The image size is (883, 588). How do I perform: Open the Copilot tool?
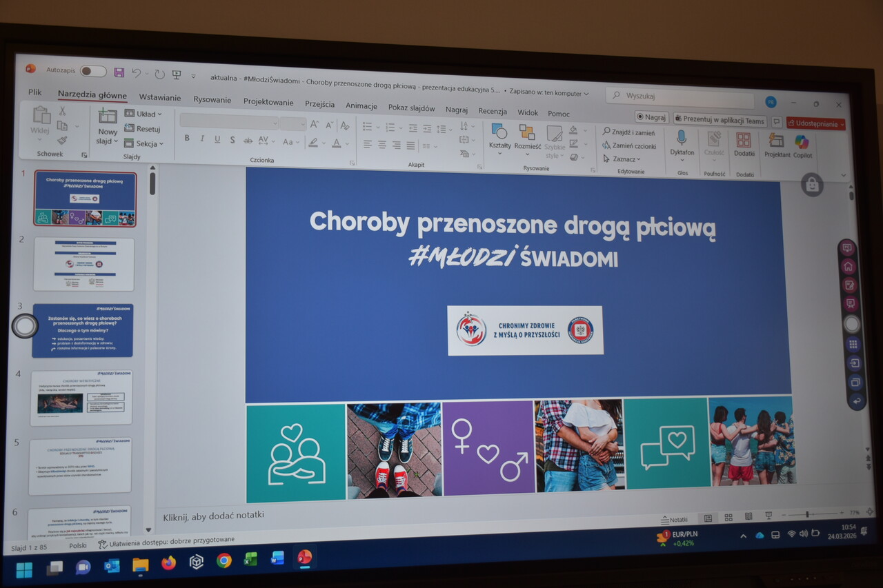click(x=802, y=142)
